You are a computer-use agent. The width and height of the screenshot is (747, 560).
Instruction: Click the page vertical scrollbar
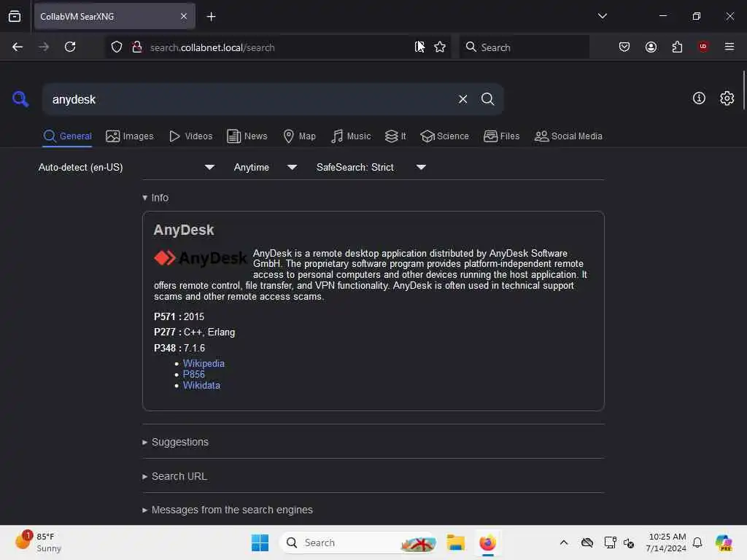743,90
